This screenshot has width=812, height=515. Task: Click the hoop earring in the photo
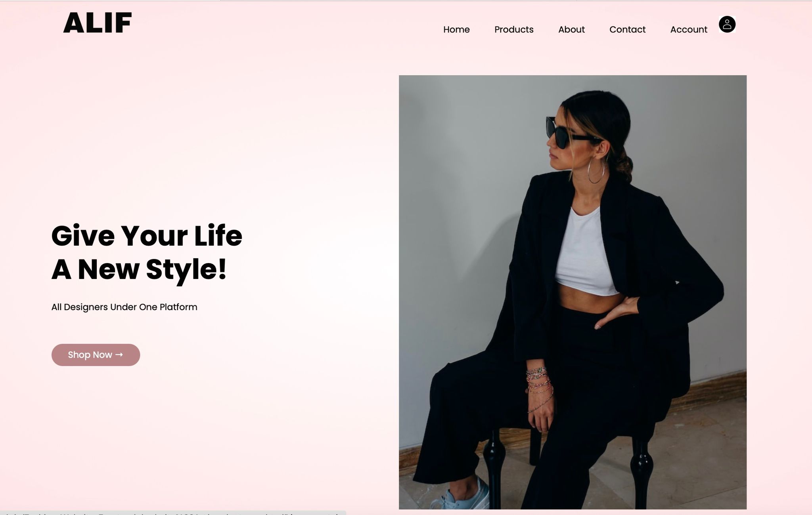pyautogui.click(x=596, y=170)
